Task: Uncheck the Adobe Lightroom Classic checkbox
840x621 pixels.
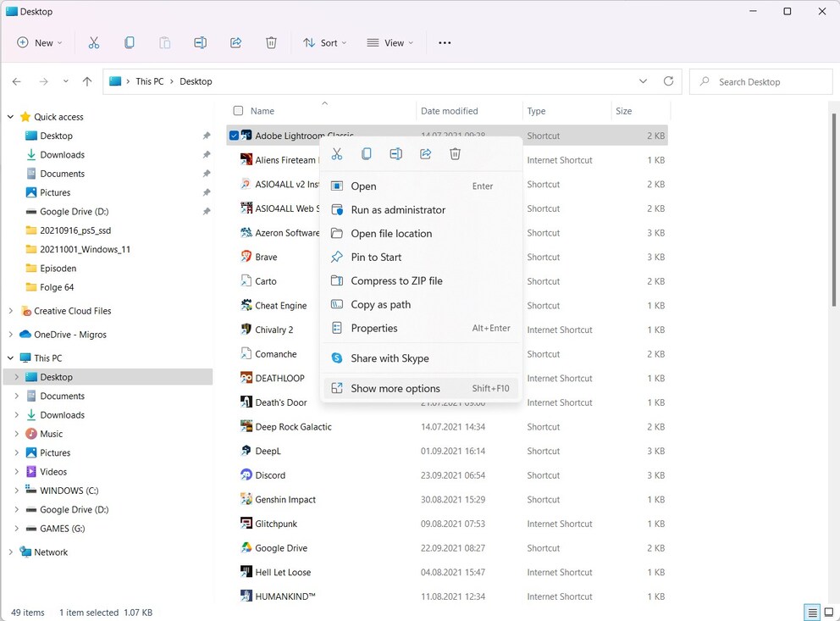Action: pos(234,136)
